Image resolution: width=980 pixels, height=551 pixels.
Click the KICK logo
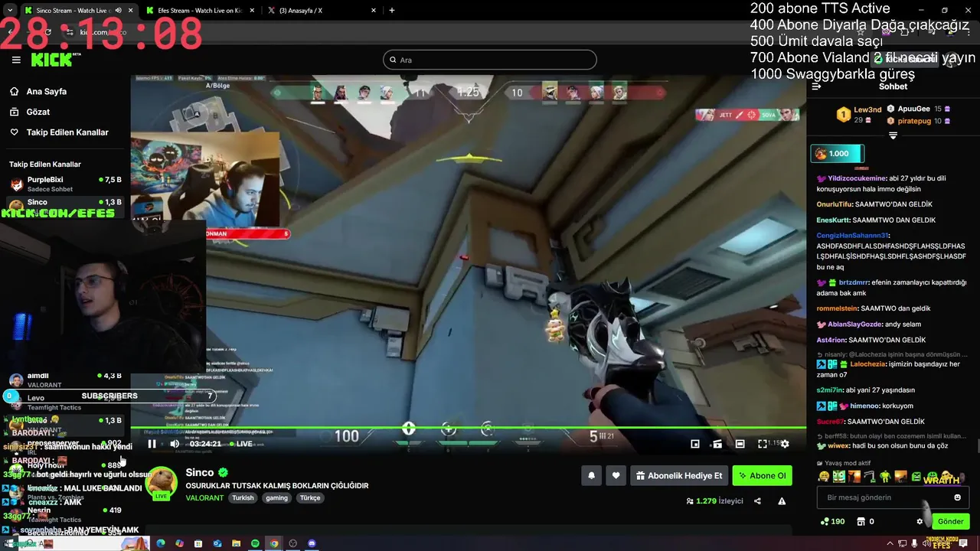pyautogui.click(x=52, y=60)
